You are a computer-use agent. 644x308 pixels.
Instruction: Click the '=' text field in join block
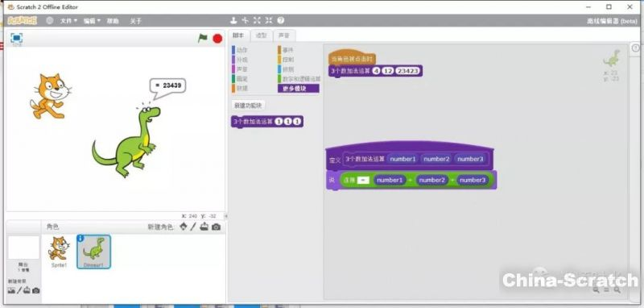tap(363, 180)
